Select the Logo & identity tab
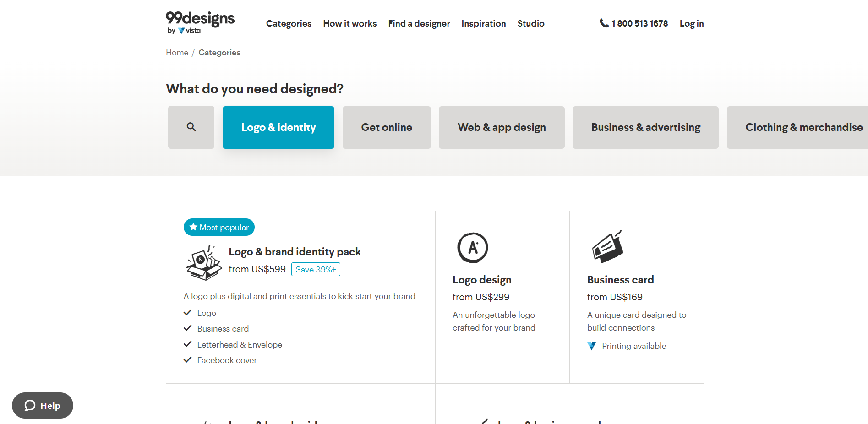The image size is (868, 424). [278, 127]
